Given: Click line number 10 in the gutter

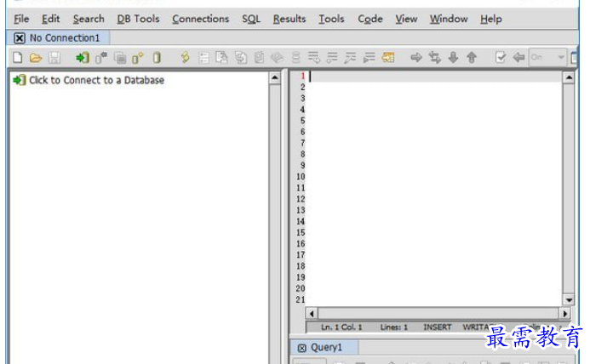Looking at the screenshot, I should 301,177.
